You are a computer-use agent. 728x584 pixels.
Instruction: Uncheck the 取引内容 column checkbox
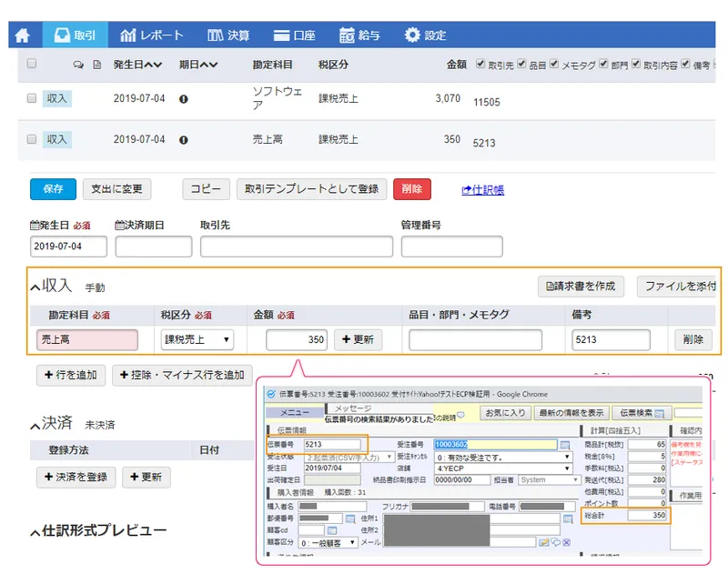pos(636,64)
